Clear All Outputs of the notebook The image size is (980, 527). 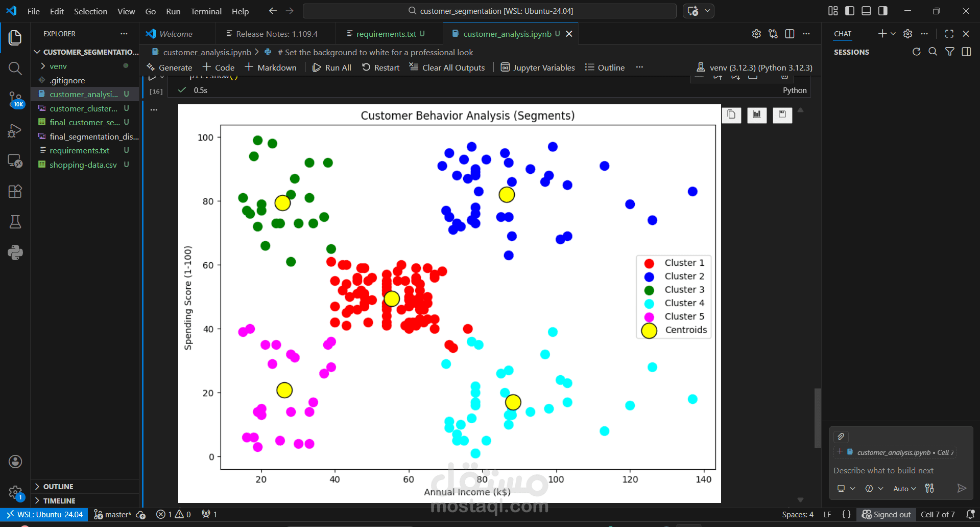pyautogui.click(x=447, y=67)
